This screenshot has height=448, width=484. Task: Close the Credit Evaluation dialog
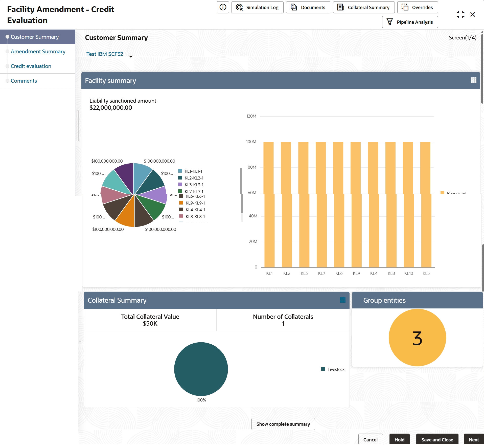click(x=473, y=14)
